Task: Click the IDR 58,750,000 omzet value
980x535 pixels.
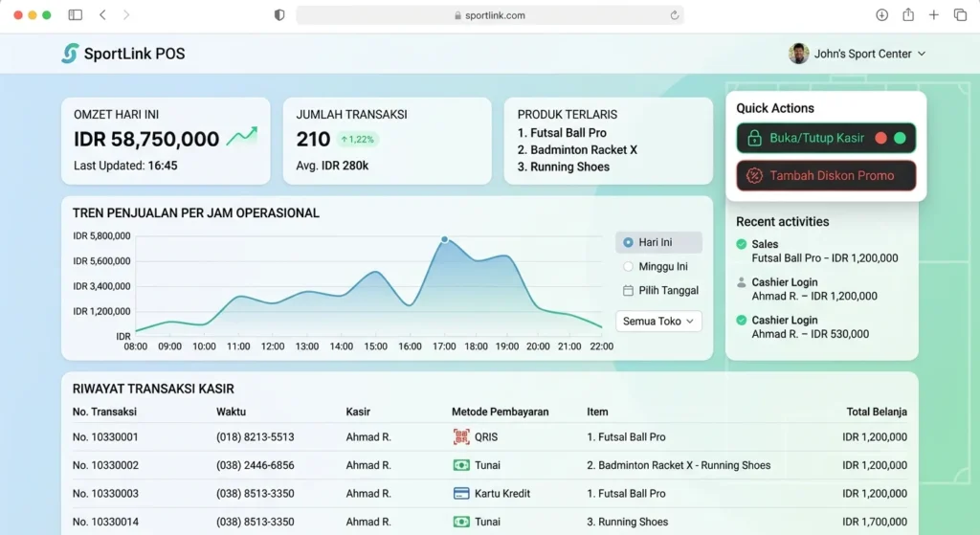Action: pyautogui.click(x=146, y=139)
